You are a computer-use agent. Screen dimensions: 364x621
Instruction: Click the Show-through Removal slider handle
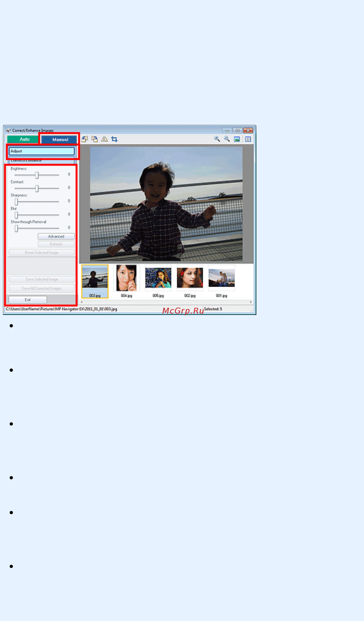tap(16, 228)
